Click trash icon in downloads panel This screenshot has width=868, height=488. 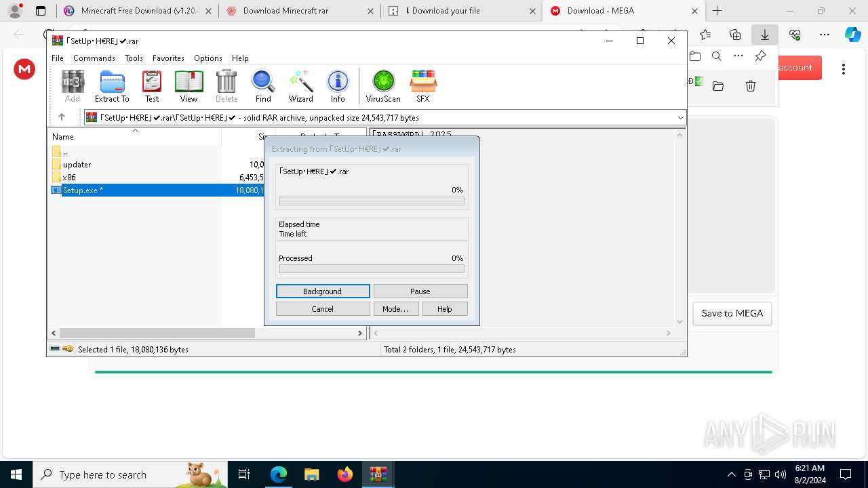(x=751, y=86)
